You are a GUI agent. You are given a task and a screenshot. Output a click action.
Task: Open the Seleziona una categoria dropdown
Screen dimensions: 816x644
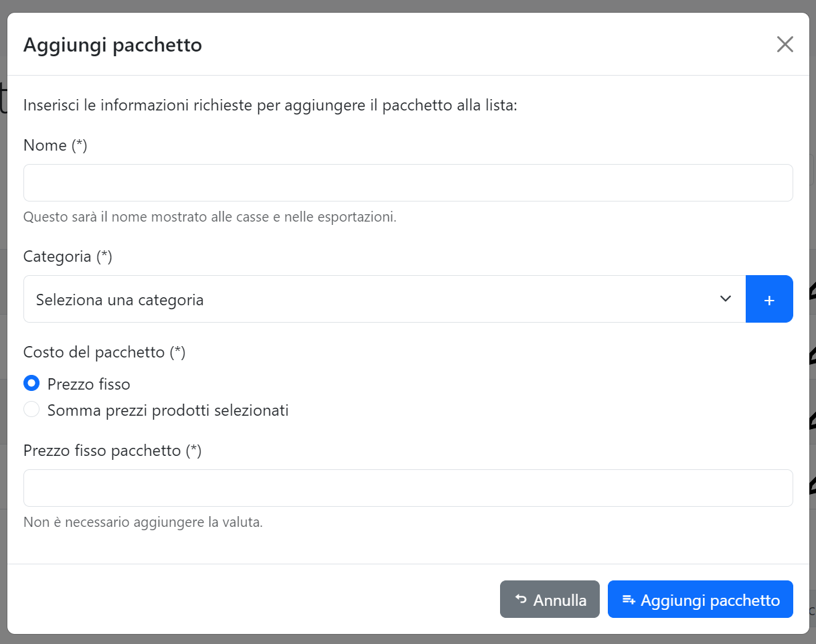[384, 299]
